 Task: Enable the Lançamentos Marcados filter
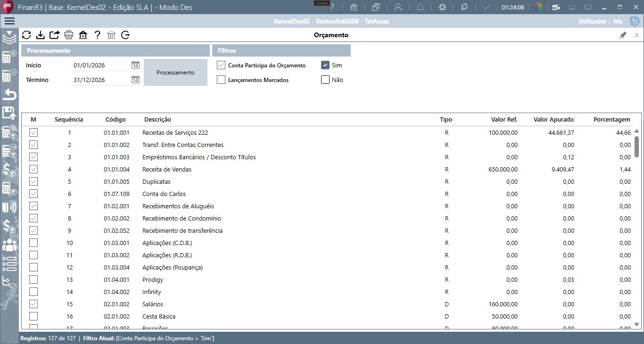click(221, 80)
